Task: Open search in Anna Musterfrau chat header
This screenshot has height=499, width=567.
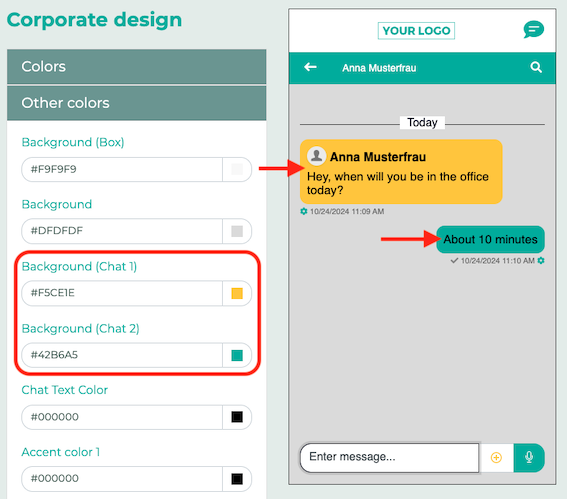Action: click(x=536, y=67)
